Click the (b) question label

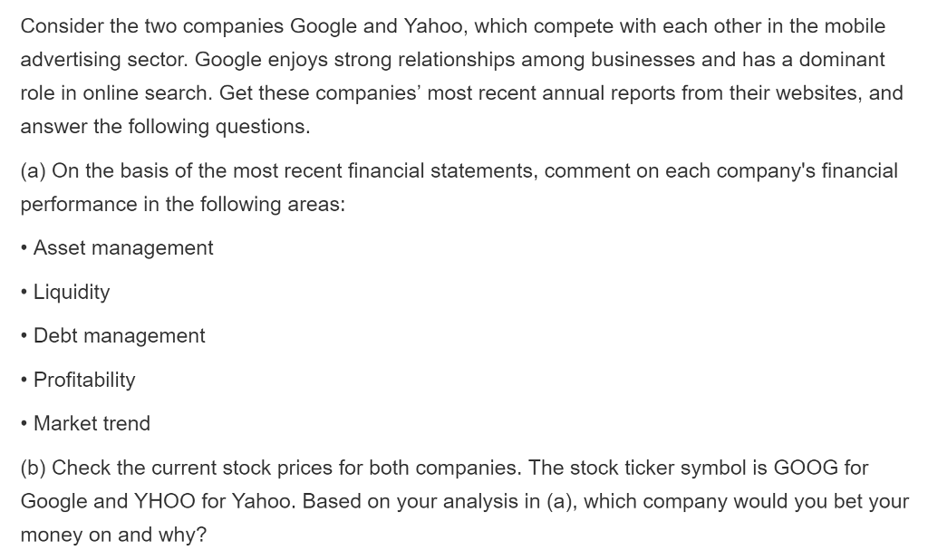coord(34,468)
